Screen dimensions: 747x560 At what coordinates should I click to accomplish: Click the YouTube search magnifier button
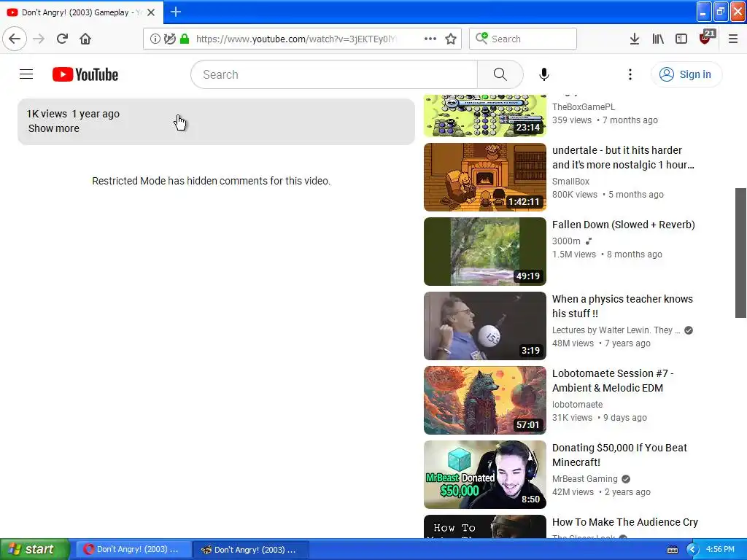pyautogui.click(x=500, y=74)
